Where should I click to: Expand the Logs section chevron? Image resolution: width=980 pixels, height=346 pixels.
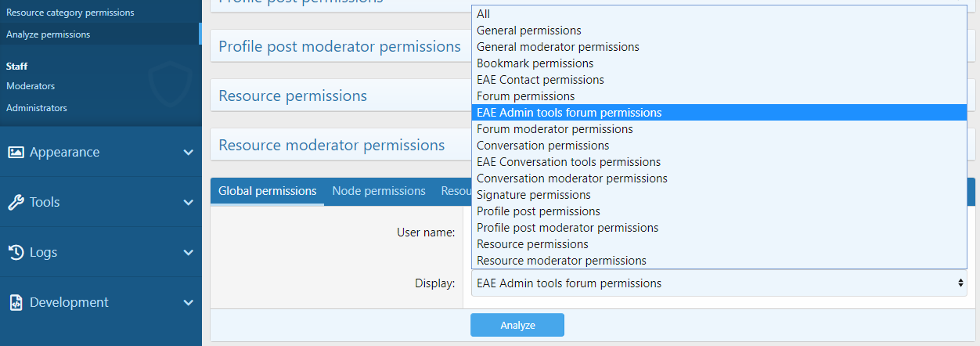[x=188, y=252]
